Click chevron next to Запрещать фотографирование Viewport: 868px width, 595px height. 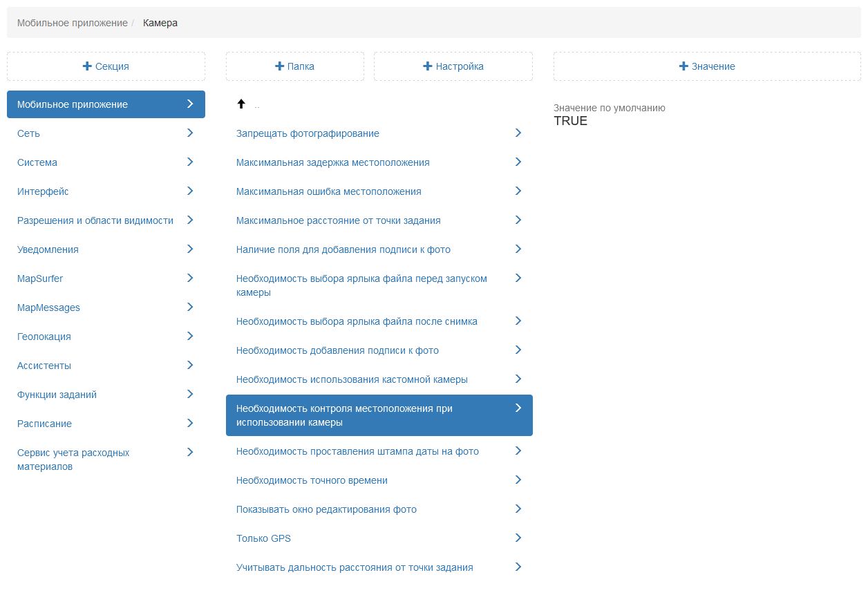pyautogui.click(x=518, y=133)
